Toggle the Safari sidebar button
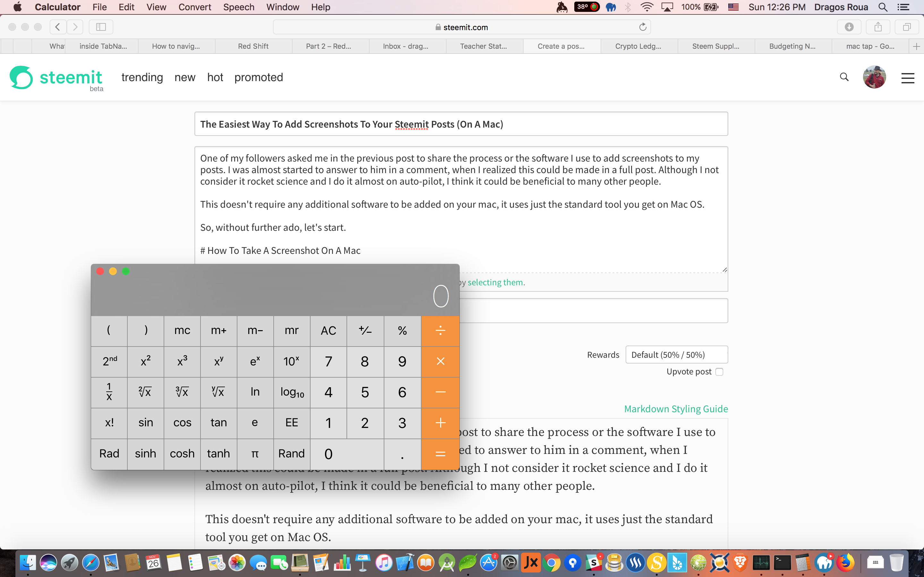Viewport: 924px width, 577px height. (101, 27)
